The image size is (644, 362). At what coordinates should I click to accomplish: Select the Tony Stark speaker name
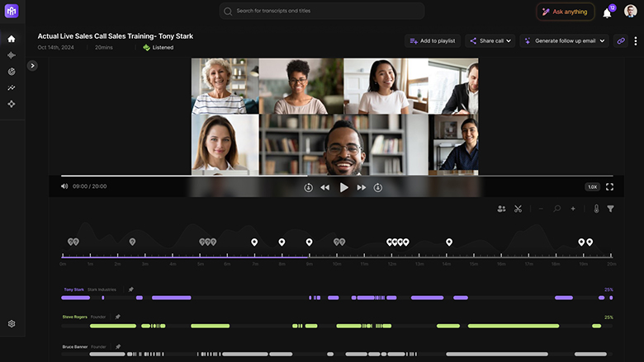pyautogui.click(x=74, y=289)
